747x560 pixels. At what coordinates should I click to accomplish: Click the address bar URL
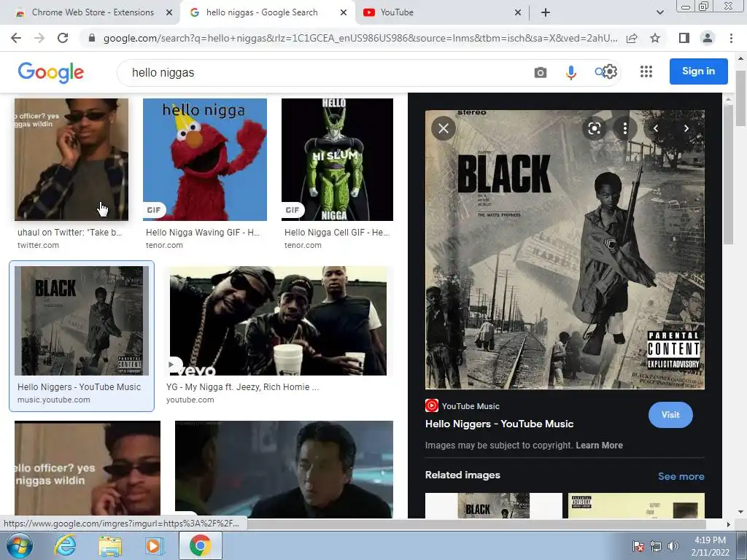360,38
